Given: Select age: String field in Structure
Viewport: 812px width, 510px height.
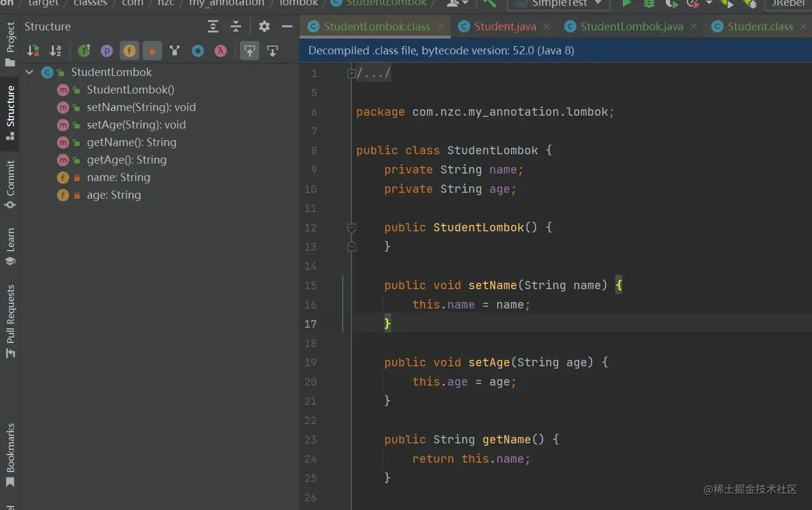Looking at the screenshot, I should pyautogui.click(x=114, y=195).
